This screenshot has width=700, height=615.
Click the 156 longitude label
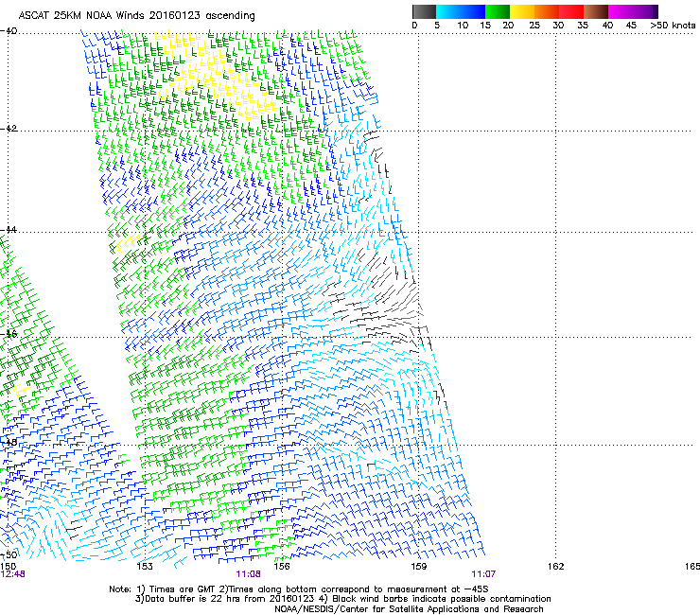(282, 567)
